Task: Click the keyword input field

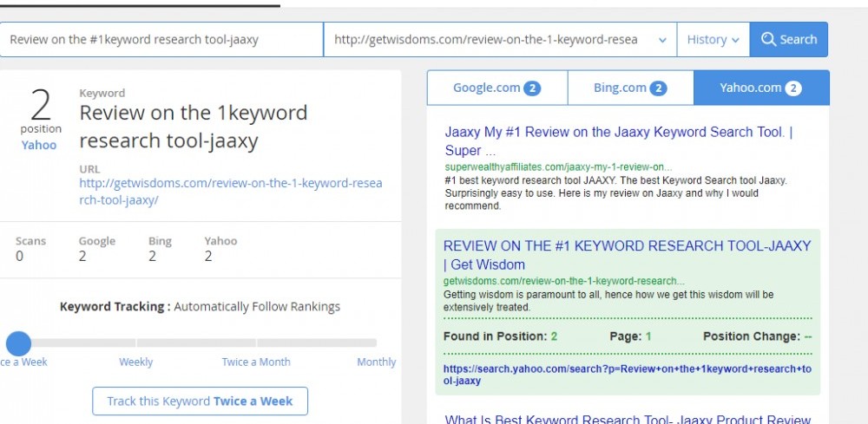Action: pos(161,39)
